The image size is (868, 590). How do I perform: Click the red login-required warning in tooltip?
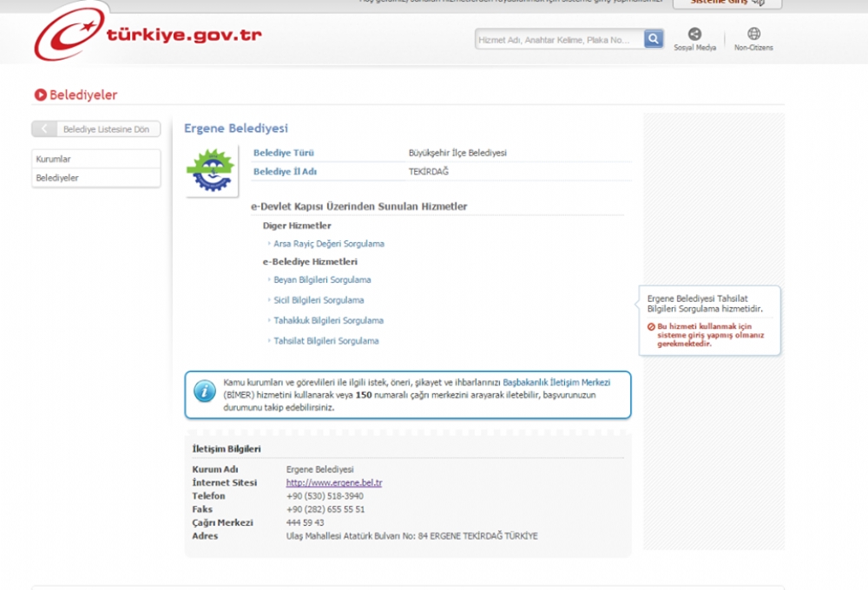pyautogui.click(x=711, y=335)
